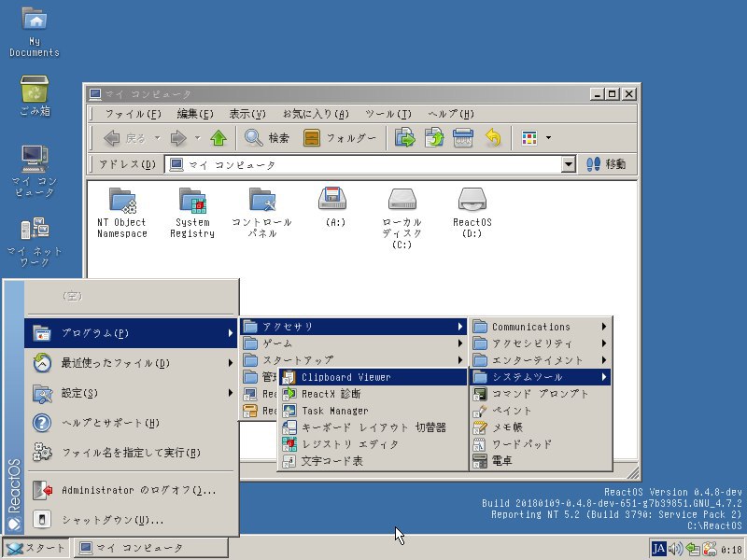
Task: Click the スタート start button
Action: click(x=36, y=548)
